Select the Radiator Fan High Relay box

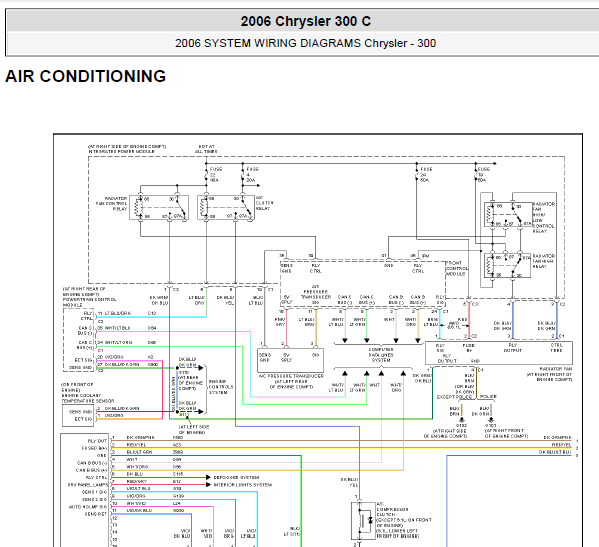pyautogui.click(x=507, y=266)
